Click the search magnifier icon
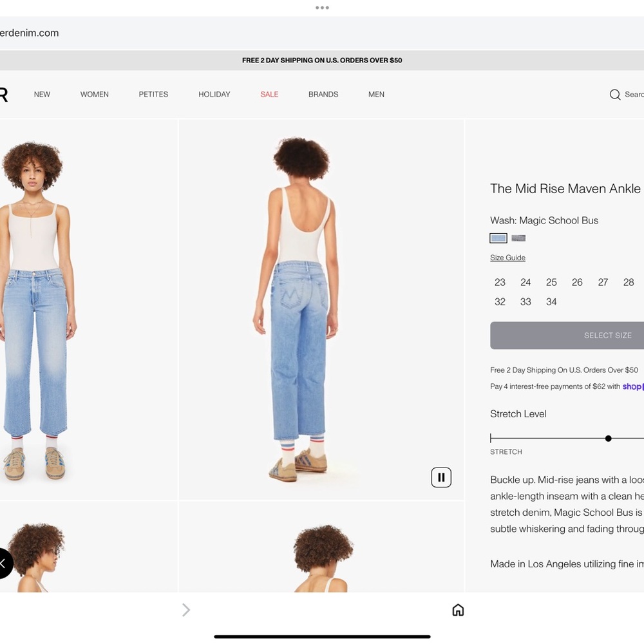The width and height of the screenshot is (644, 644). coord(615,95)
